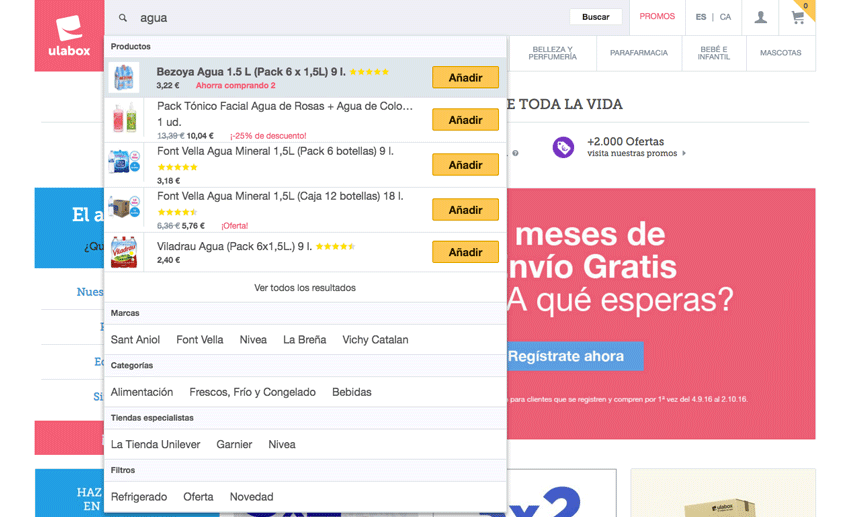Select Bebidas category
This screenshot has width=850, height=517.
tap(352, 392)
